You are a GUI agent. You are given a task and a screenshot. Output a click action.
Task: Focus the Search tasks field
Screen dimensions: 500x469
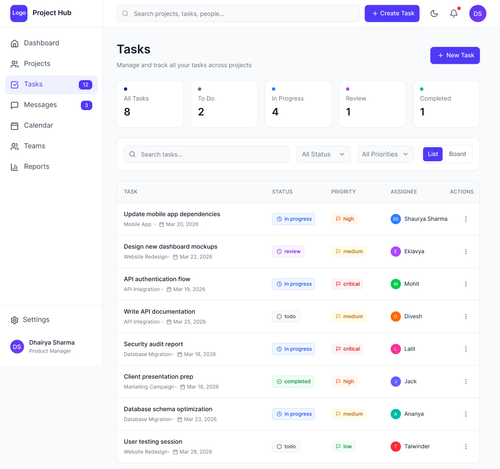coord(207,154)
